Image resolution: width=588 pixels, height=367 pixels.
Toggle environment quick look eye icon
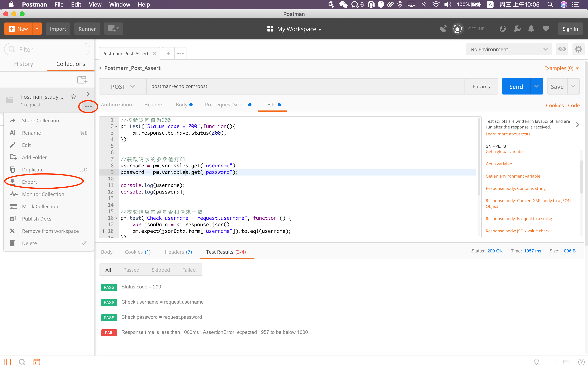point(562,49)
